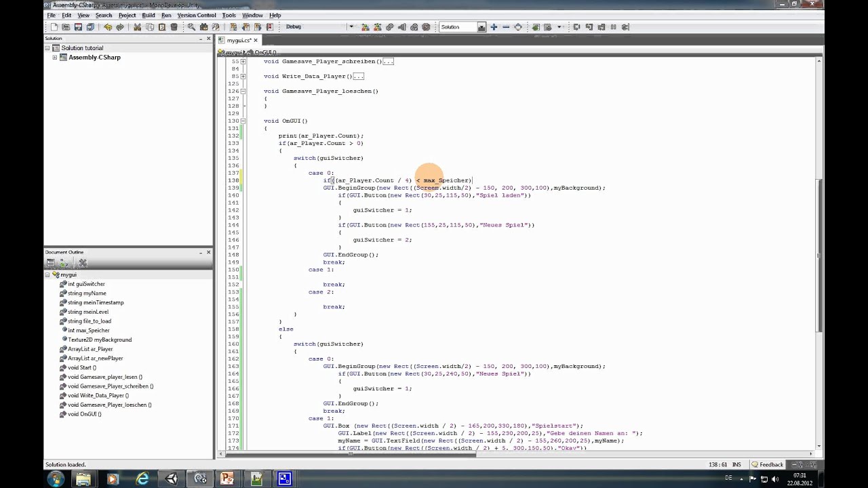Open the Search menu
The height and width of the screenshot is (488, 868).
point(104,15)
